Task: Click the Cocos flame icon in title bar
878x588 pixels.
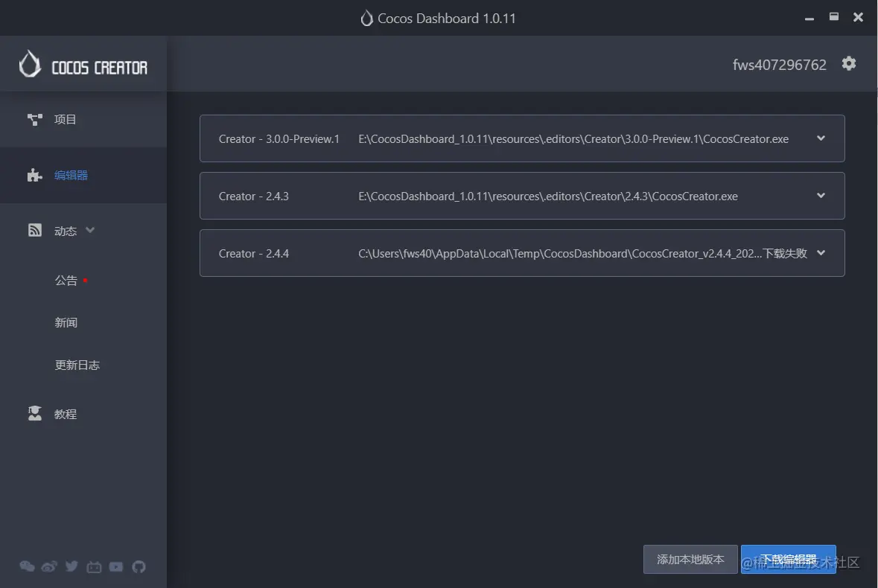Action: click(x=366, y=18)
